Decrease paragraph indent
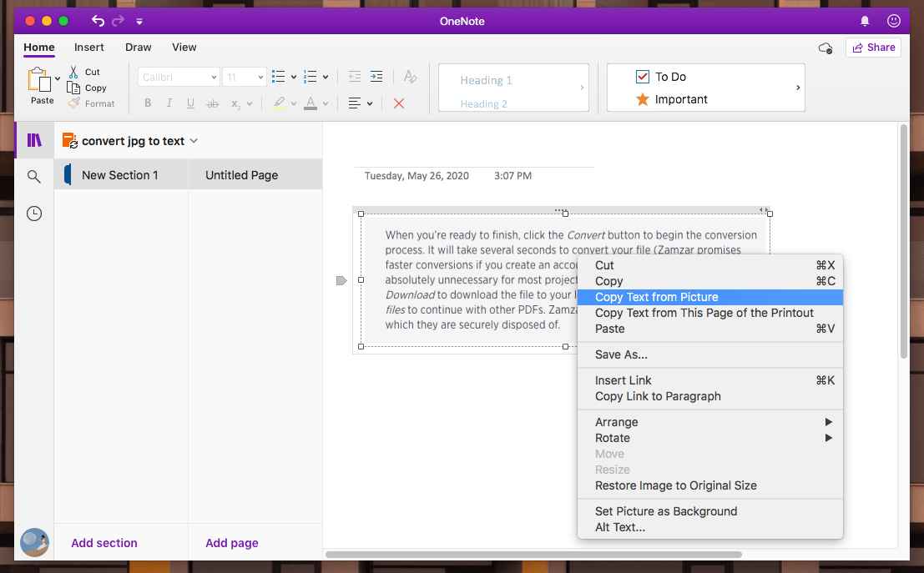Screen dimensions: 924x573 [x=354, y=77]
